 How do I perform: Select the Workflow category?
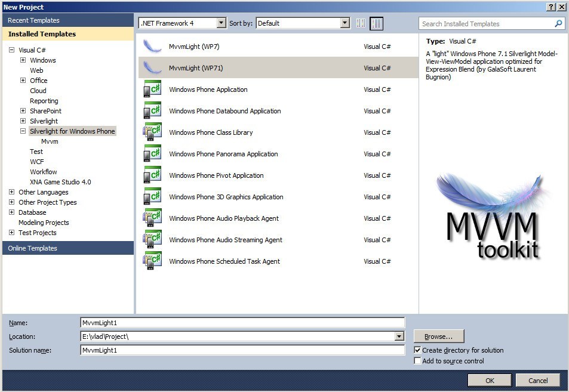point(44,172)
